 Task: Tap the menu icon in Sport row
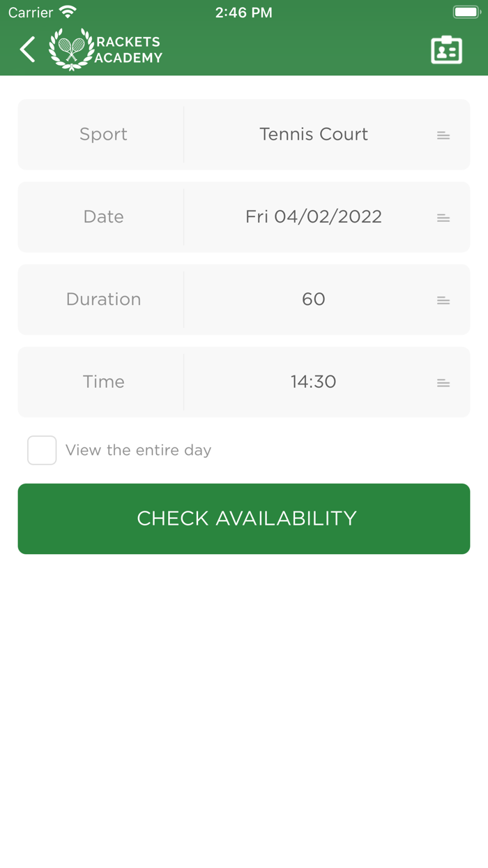(443, 135)
